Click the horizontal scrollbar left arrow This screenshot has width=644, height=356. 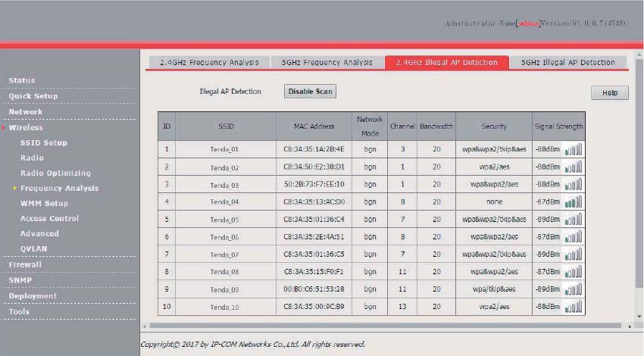coord(144,326)
